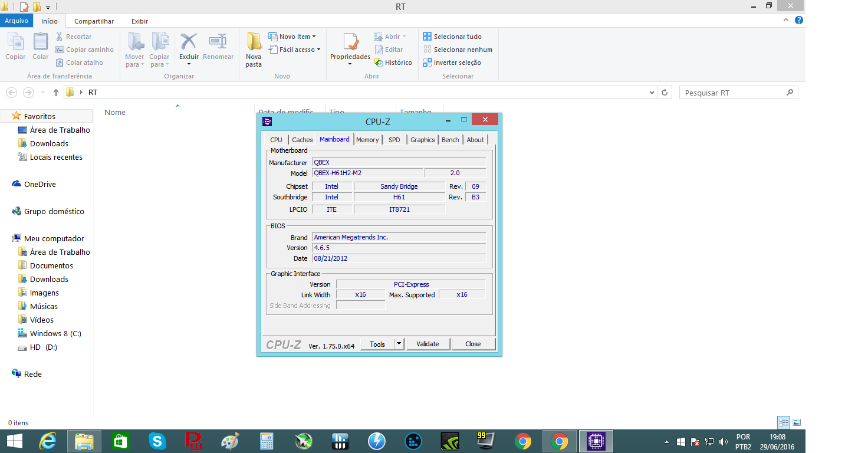Create a folder with Nova pasta
The height and width of the screenshot is (453, 868).
[254, 50]
